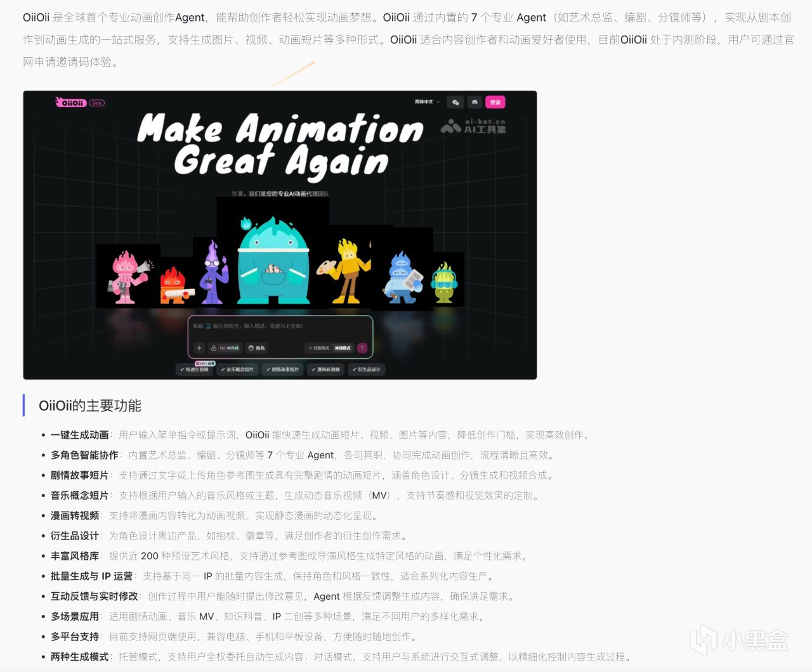Choose the 剧情故事短片 shortcut chip
Viewport: 812px width, 672px height.
click(x=282, y=370)
